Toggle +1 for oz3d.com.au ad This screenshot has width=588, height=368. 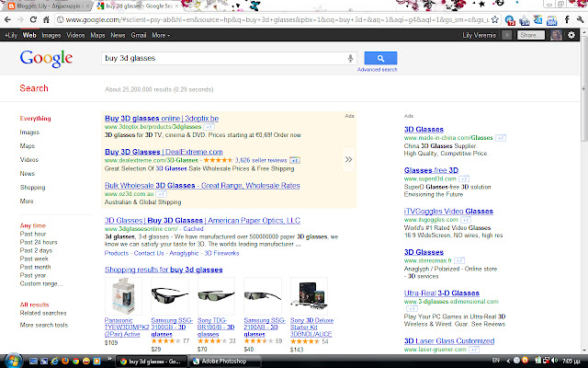tap(162, 194)
